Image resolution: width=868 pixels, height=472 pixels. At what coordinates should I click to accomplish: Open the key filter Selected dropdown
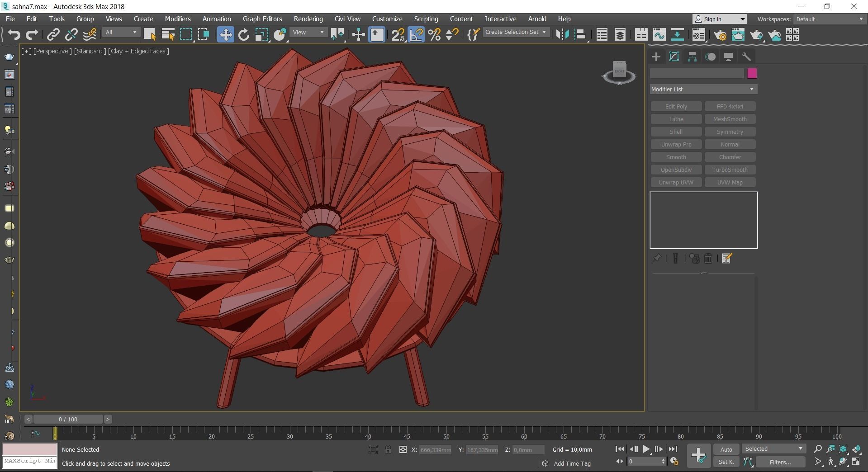[773, 449]
